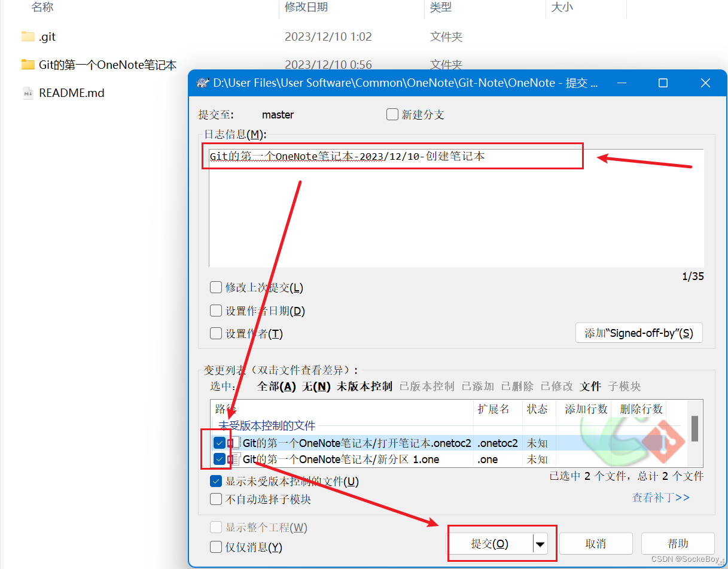Maximize the commit dialog window
This screenshot has height=569, width=728.
point(663,83)
